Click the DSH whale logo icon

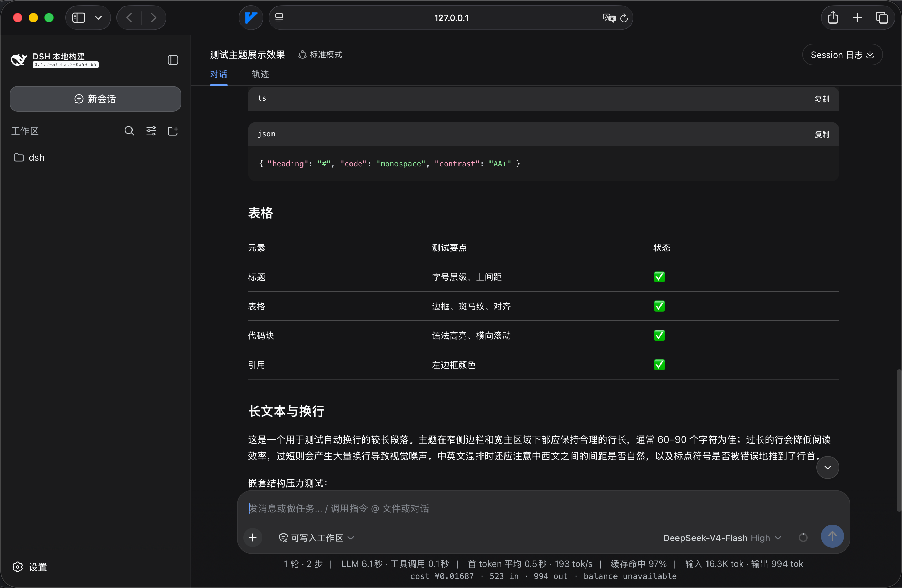click(19, 60)
